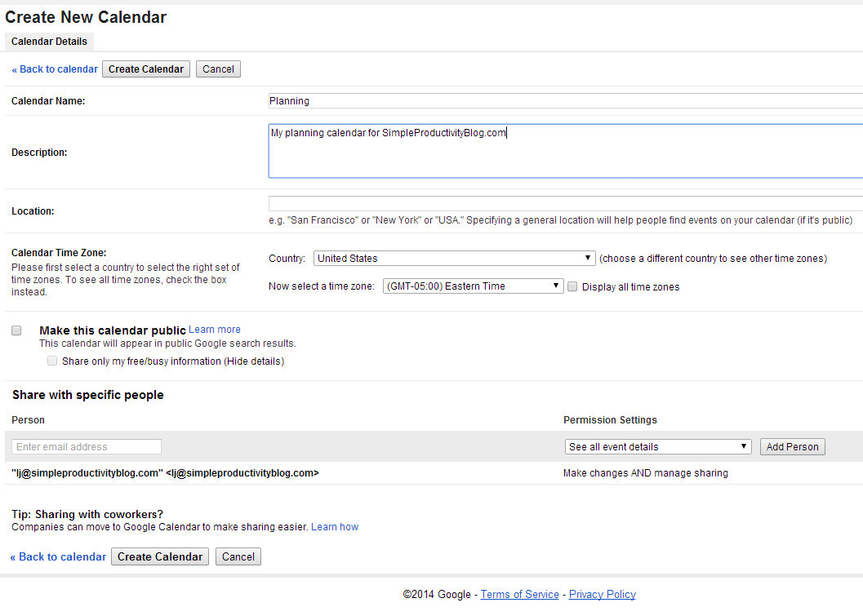The image size is (863, 616).
Task: Open the top Back to calendar link
Action: [55, 69]
